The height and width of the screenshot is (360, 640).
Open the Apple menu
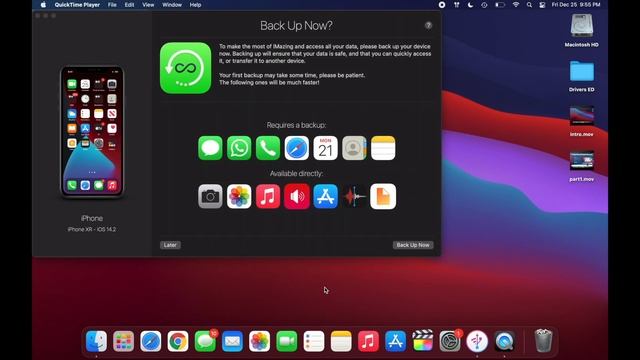pyautogui.click(x=43, y=5)
